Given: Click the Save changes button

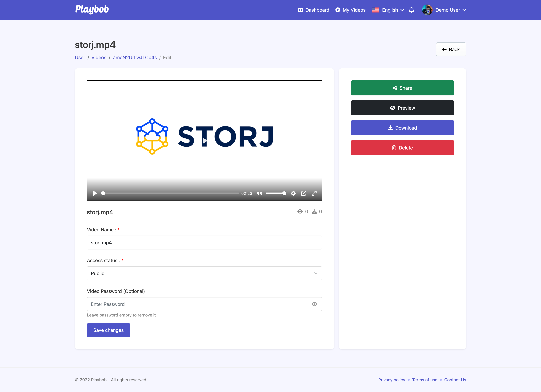Looking at the screenshot, I should 108,330.
